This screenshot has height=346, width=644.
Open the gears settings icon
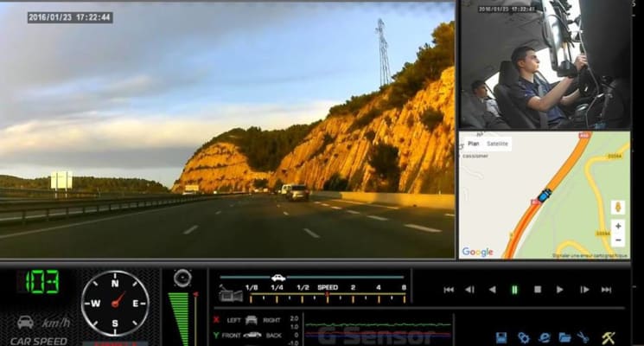click(x=523, y=337)
